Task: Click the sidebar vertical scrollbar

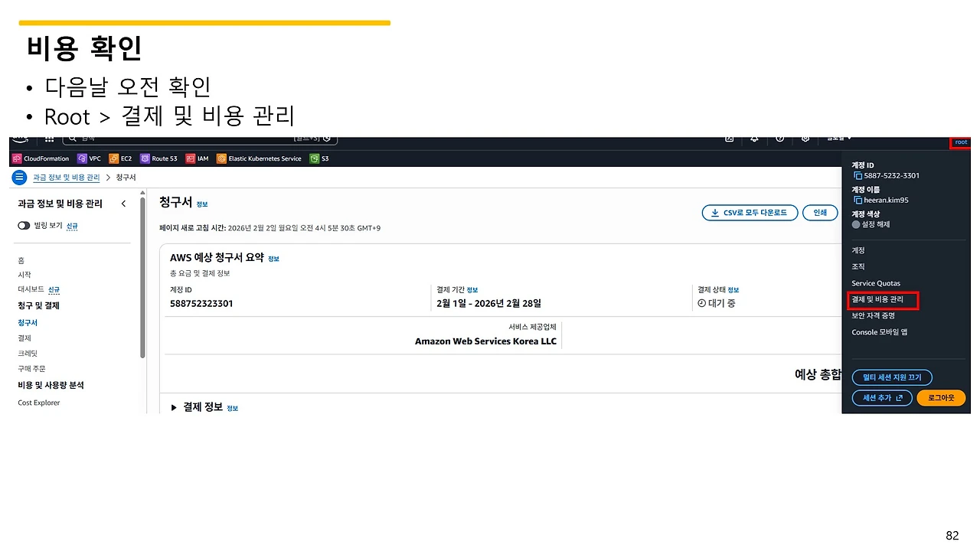Action: (x=142, y=279)
